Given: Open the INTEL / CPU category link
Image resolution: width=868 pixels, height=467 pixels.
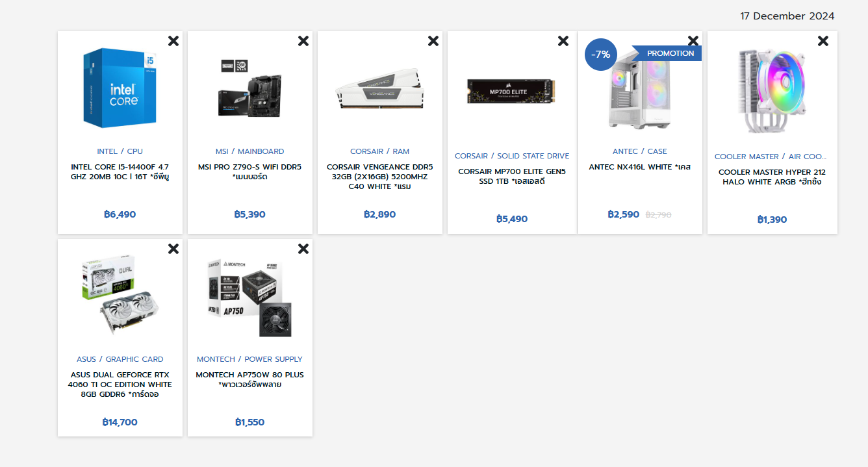Looking at the screenshot, I should (x=120, y=151).
